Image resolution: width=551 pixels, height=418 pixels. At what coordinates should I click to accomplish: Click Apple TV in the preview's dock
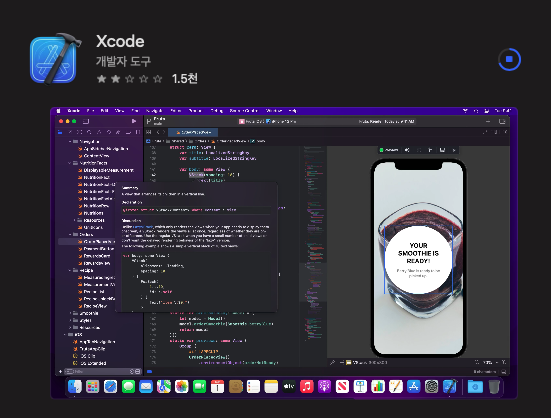click(289, 387)
